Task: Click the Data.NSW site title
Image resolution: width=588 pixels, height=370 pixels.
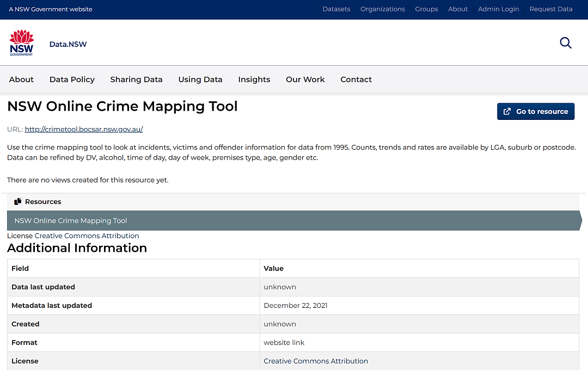Action: coord(68,44)
